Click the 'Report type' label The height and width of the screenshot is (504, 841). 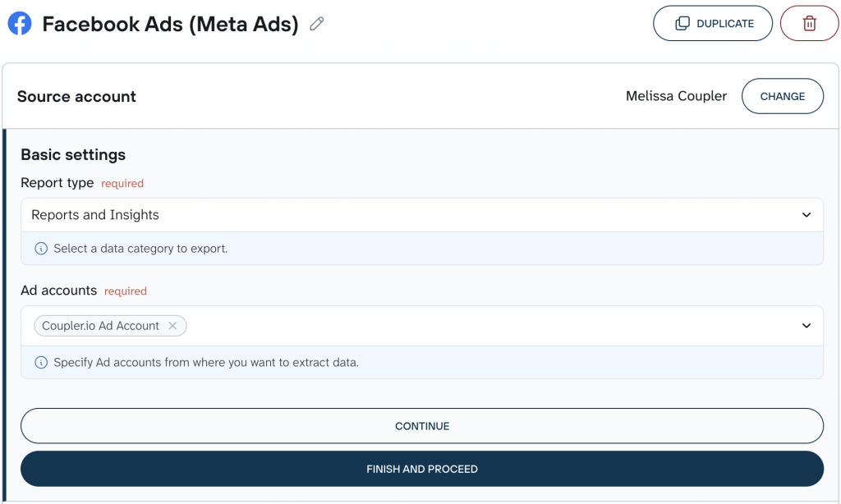[57, 183]
